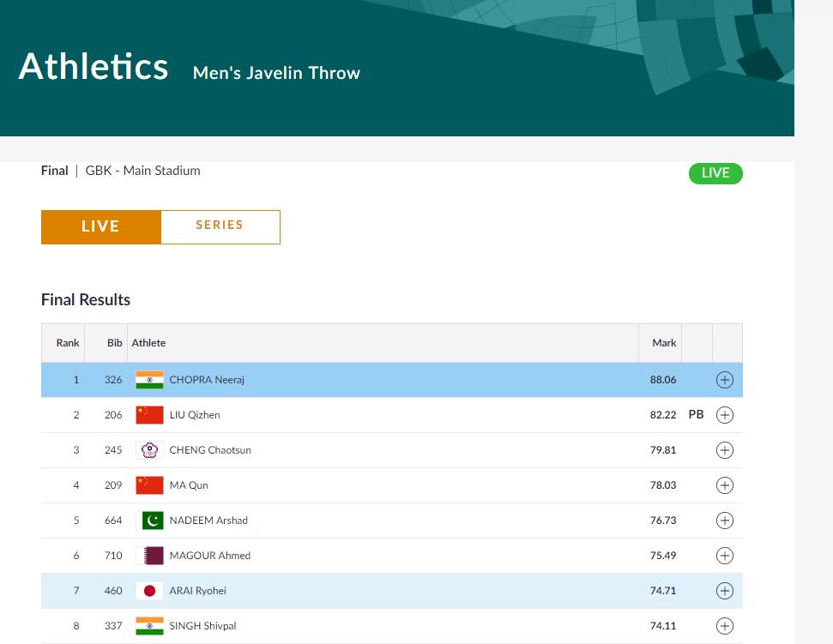Click the PB label for LIU Qizhen
Image resolution: width=833 pixels, height=644 pixels.
coord(696,415)
